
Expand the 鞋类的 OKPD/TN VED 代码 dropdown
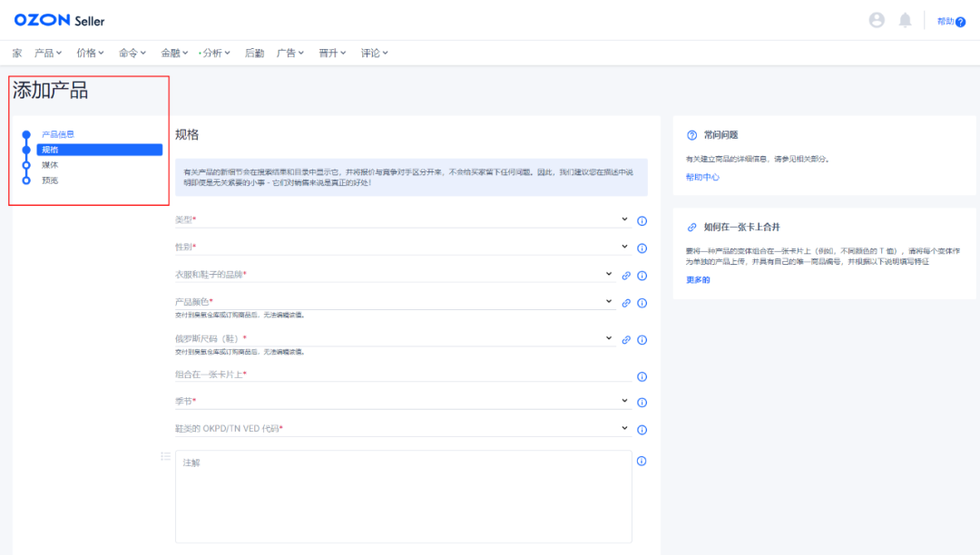pyautogui.click(x=624, y=428)
